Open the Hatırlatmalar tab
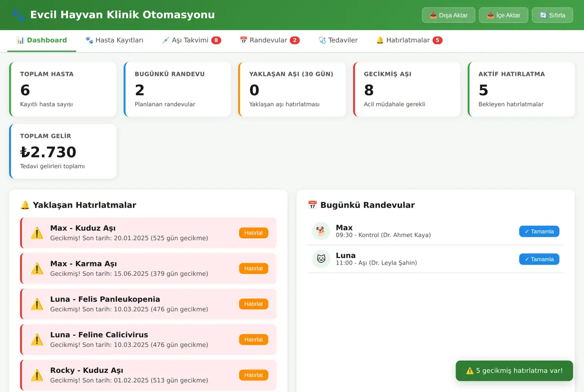Screen dimensions: 584x392 (409, 40)
